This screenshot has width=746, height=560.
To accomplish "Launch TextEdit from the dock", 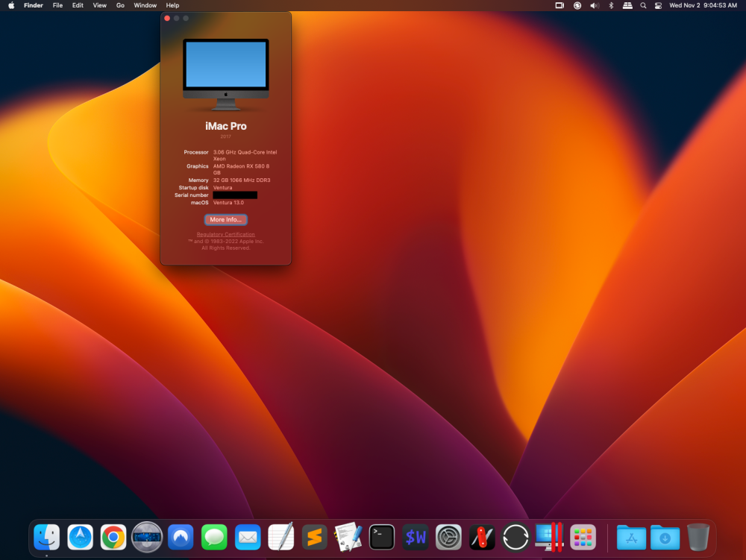I will (x=281, y=537).
